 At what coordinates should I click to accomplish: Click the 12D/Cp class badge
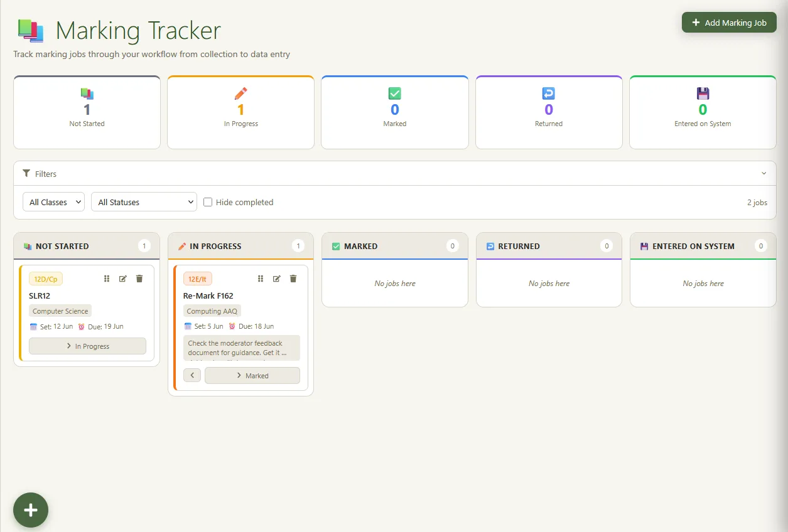pos(46,279)
